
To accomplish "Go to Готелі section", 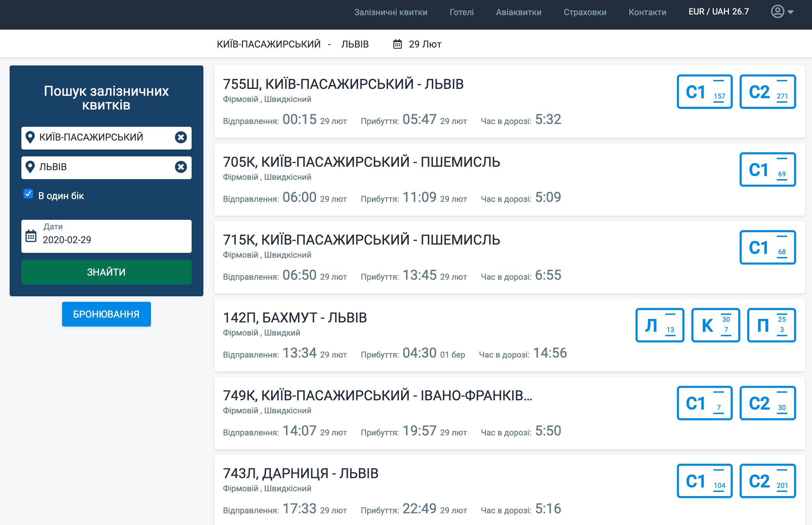I will [461, 12].
